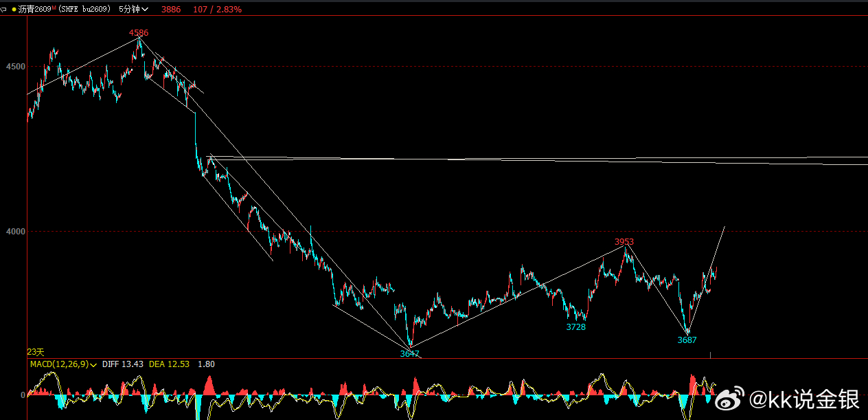Click the red M marker after 沥青2609
This screenshot has height=420, width=868.
(54, 8)
